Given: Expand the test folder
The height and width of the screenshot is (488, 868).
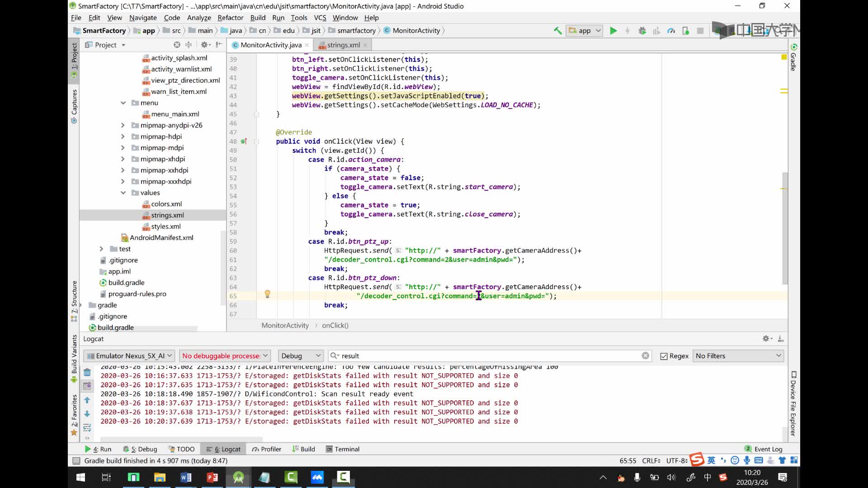Looking at the screenshot, I should coord(101,249).
